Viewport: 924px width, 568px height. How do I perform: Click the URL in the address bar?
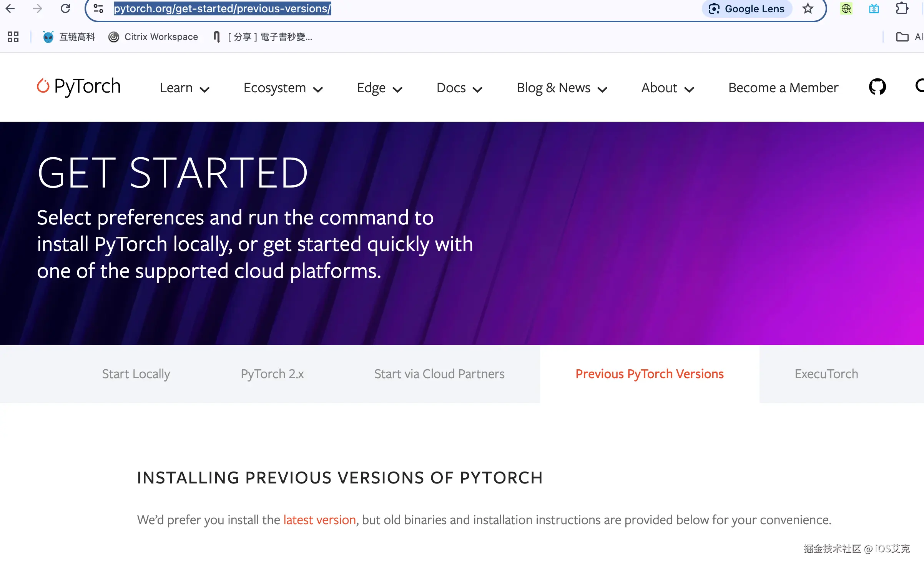(222, 8)
